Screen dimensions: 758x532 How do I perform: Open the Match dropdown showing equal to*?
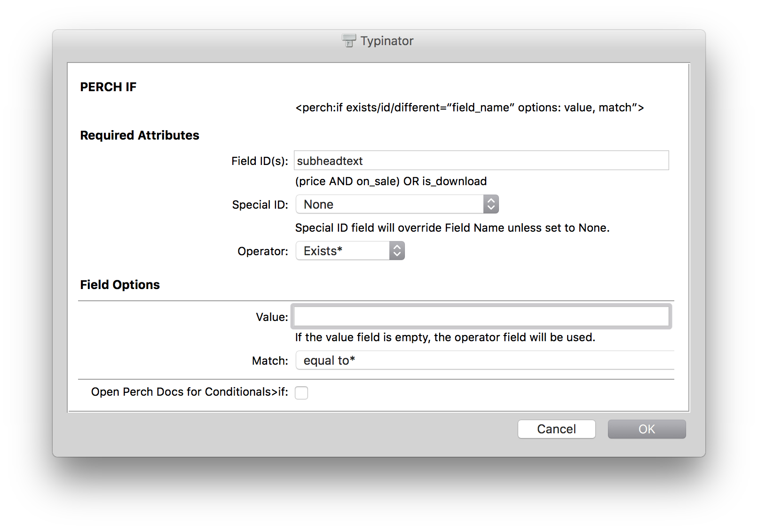tap(484, 360)
